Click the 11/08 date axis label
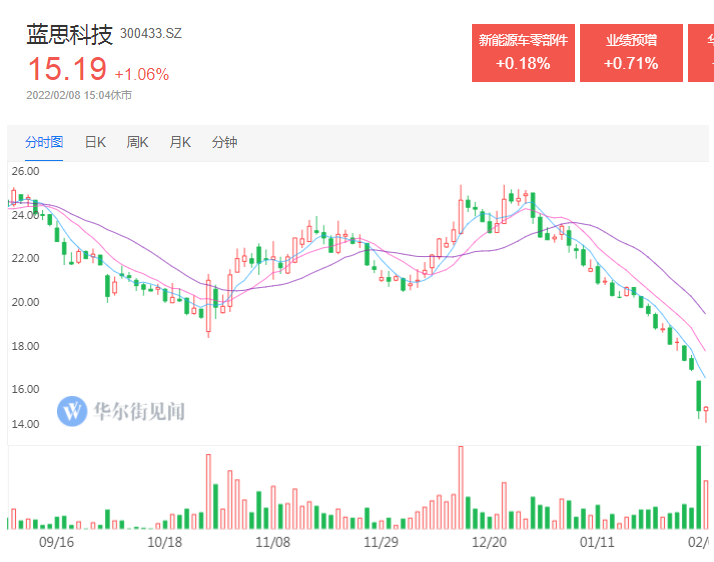714x562 pixels. (x=273, y=542)
